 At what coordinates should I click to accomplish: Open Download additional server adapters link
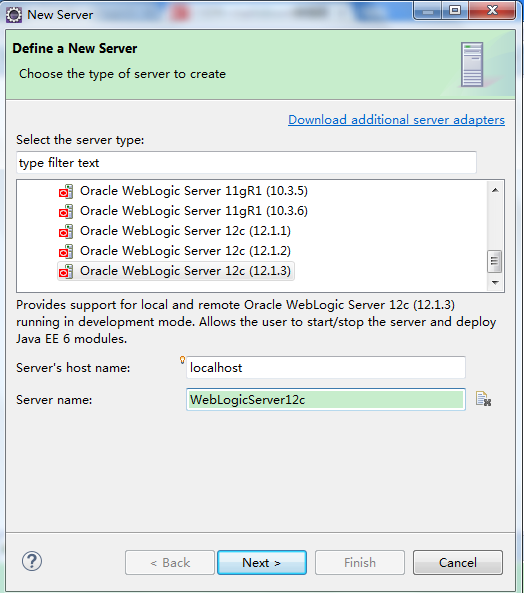[396, 120]
